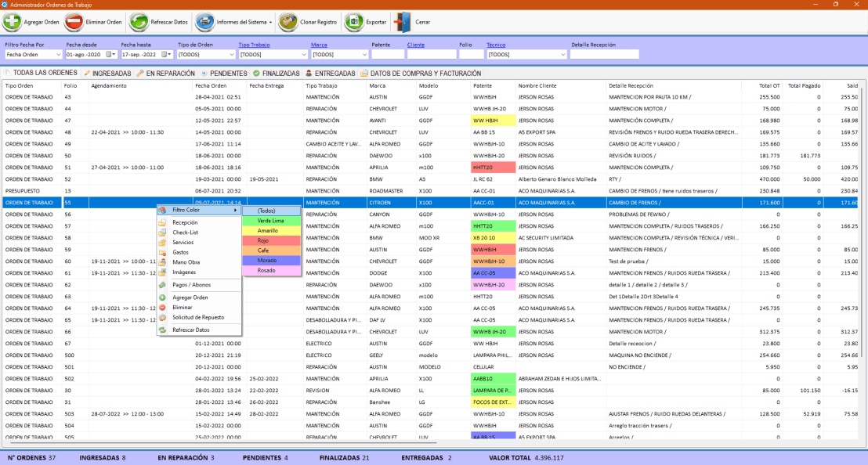Viewport: 868px width, 465px height.
Task: Click the Clonar Registro toolbar icon
Action: coord(288,22)
